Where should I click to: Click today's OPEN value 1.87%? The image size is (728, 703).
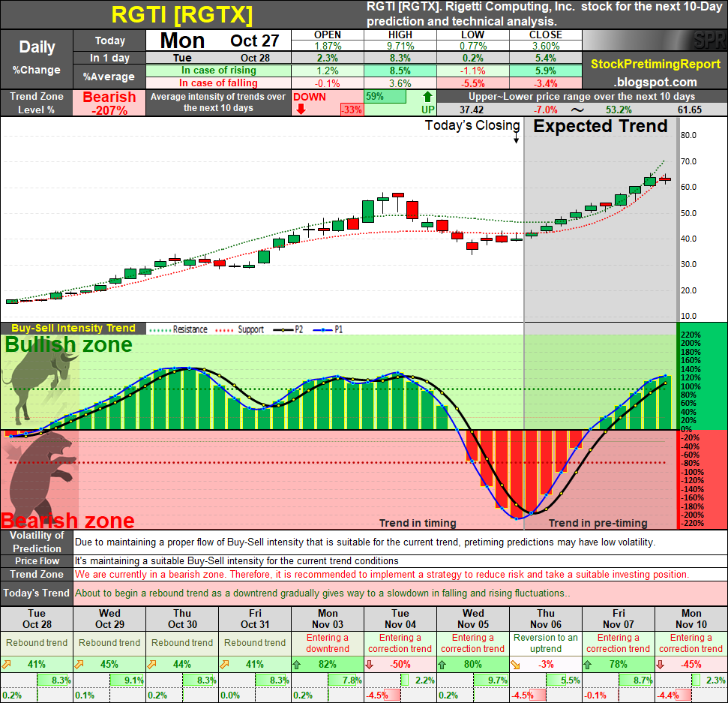tap(328, 46)
